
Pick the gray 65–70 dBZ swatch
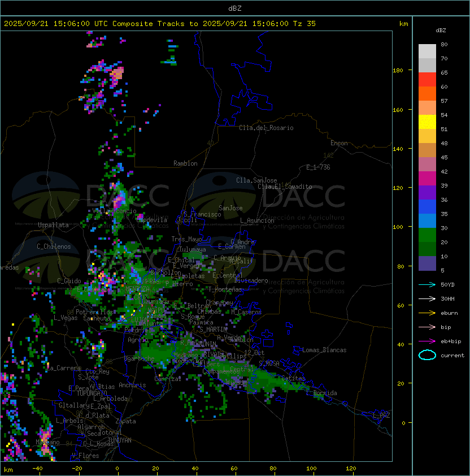point(427,65)
